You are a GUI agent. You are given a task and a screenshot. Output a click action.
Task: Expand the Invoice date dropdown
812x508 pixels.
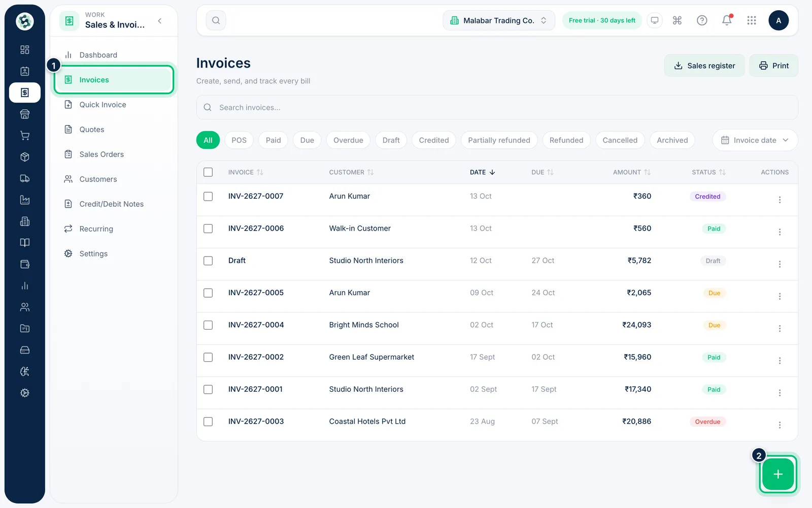point(755,140)
